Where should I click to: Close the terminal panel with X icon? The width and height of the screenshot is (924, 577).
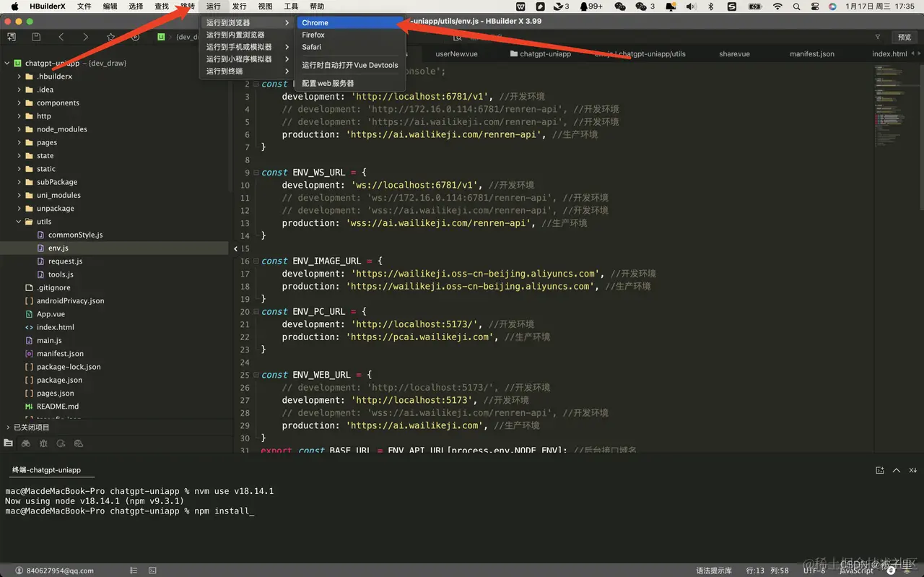pos(913,470)
